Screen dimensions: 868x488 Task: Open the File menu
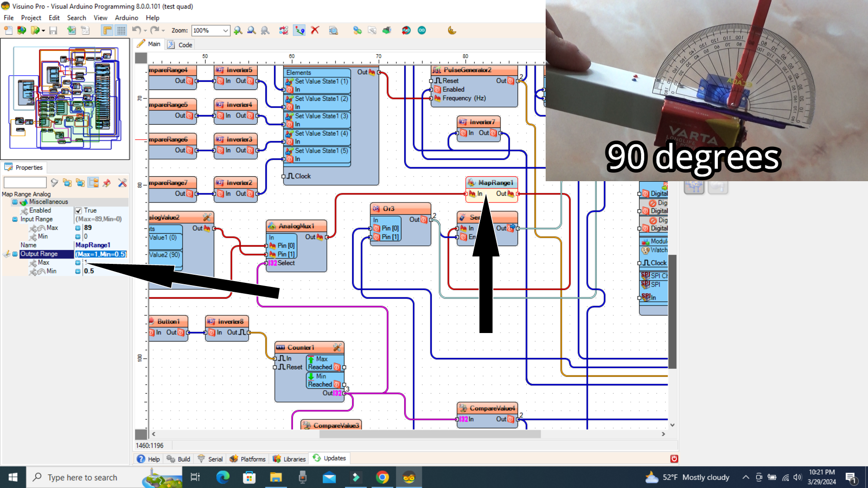tap(9, 18)
